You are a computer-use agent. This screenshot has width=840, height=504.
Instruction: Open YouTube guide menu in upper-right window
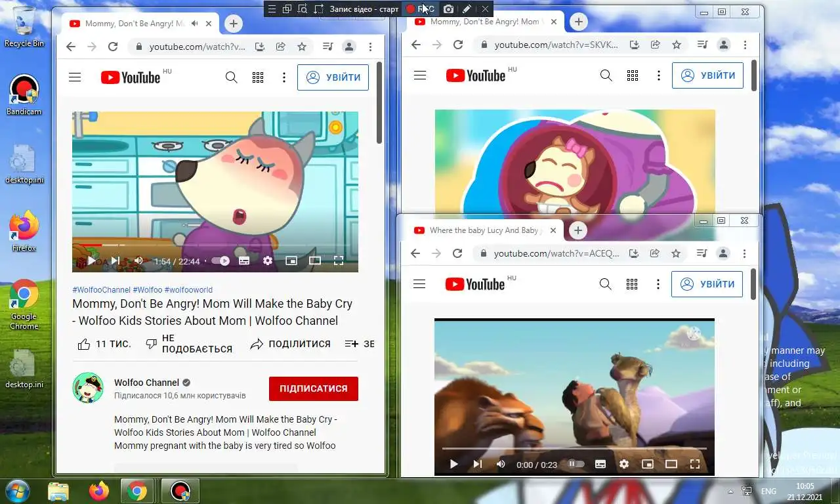pos(420,75)
